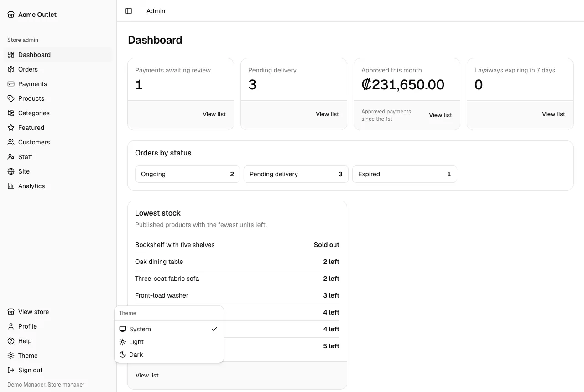Viewport: 584px width, 392px height.
Task: Navigate to Analytics label
Action: click(31, 186)
